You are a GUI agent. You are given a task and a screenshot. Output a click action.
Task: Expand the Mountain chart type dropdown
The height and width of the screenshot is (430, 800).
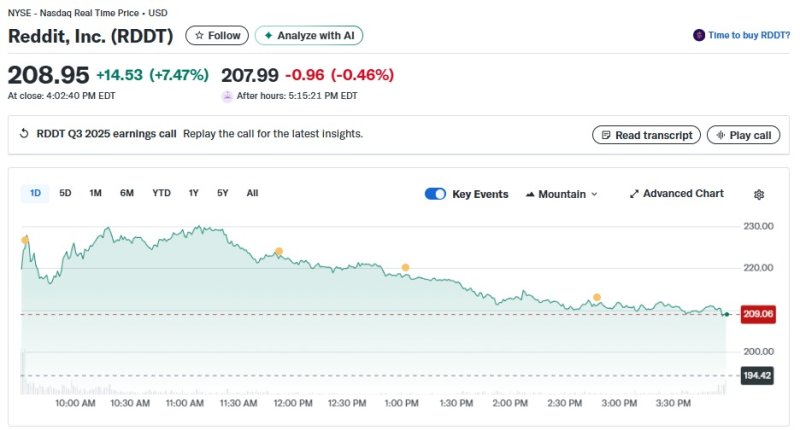pos(561,194)
